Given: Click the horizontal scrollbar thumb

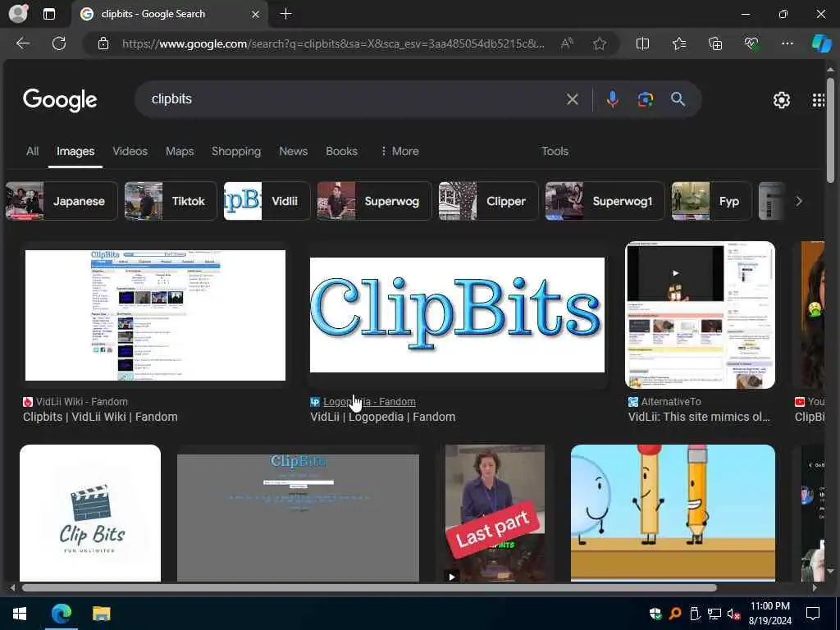Looking at the screenshot, I should pyautogui.click(x=369, y=588).
